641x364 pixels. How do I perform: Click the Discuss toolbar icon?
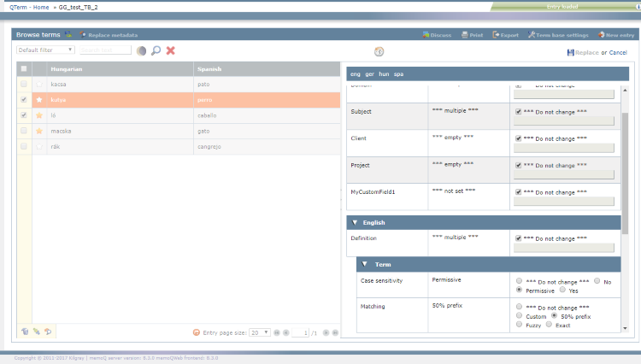pyautogui.click(x=437, y=35)
